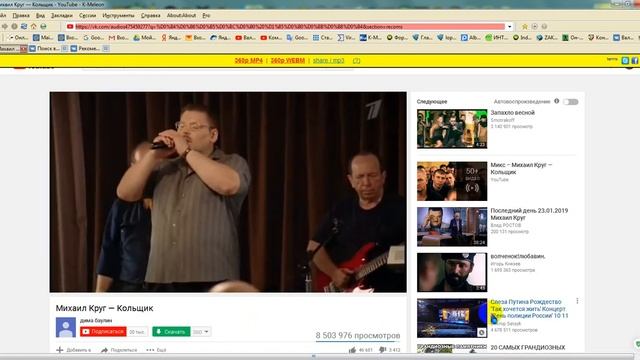Close the current Михаил tab
This screenshot has height=360, width=640.
click(x=24, y=48)
